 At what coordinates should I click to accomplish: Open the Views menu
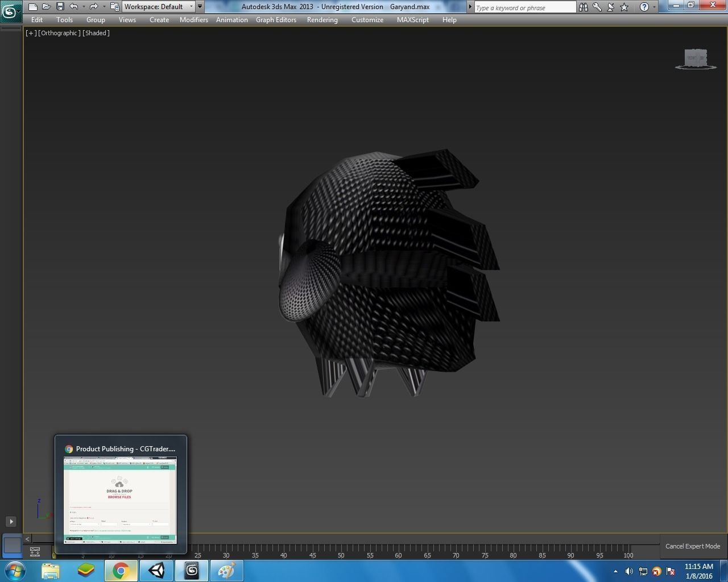coord(127,20)
